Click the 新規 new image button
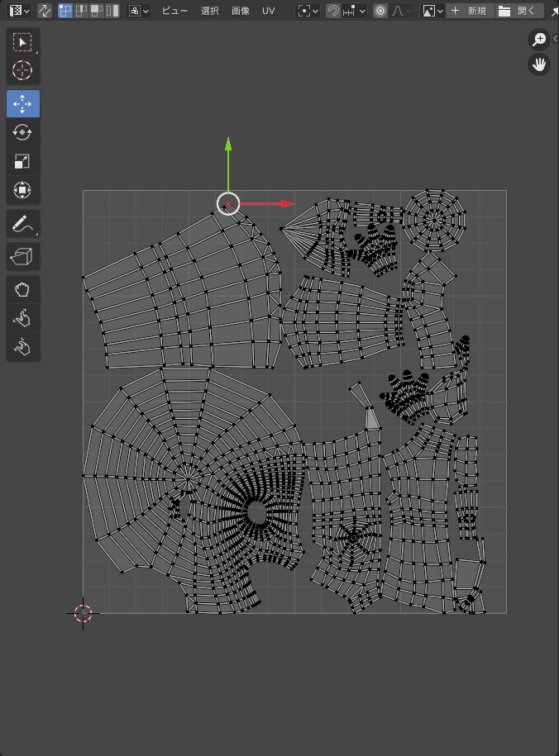This screenshot has width=559, height=756. click(470, 11)
